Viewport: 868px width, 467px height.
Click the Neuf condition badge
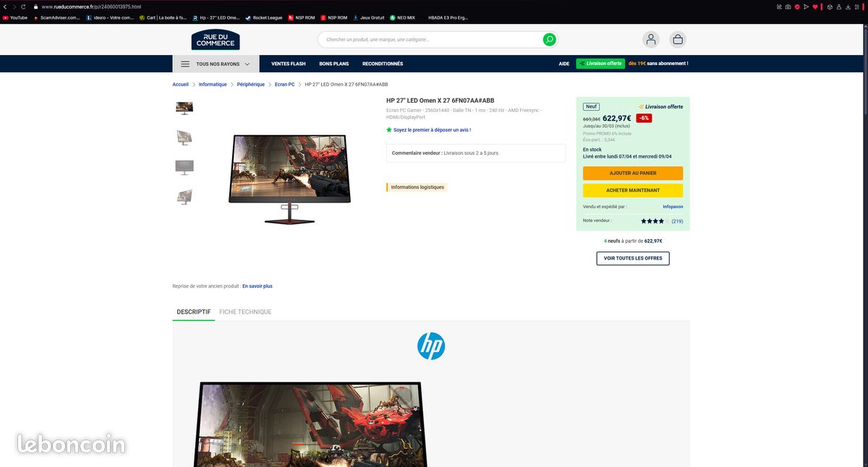click(592, 106)
